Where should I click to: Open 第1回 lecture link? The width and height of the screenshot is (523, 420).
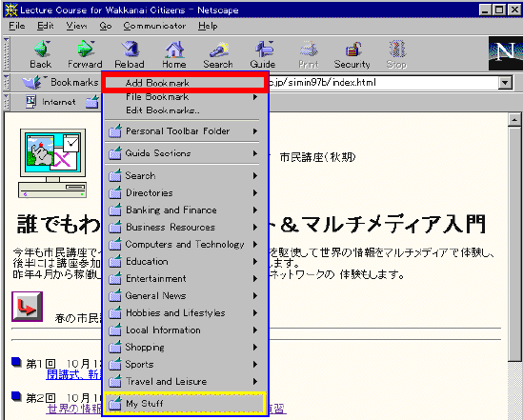(x=73, y=375)
